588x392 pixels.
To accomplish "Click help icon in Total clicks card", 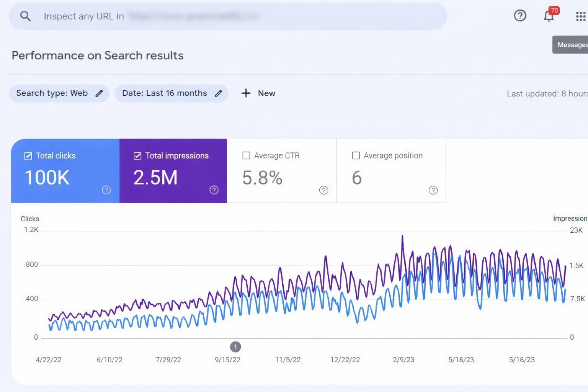I will click(x=106, y=190).
